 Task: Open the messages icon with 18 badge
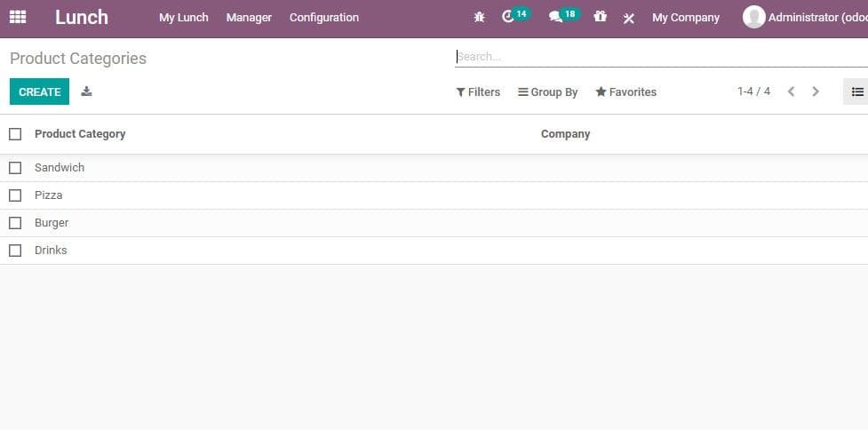[564, 16]
